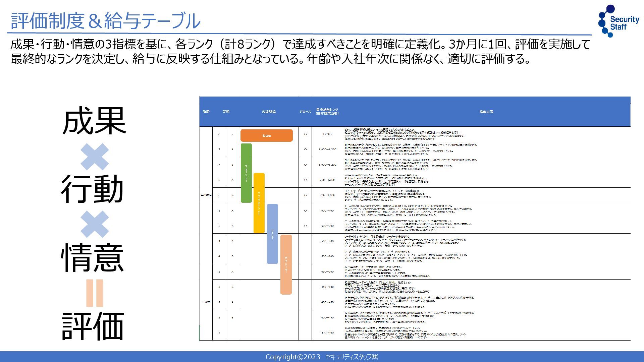
Task: Click the slide title 評価制度&給与テーブル
Action: (105, 21)
